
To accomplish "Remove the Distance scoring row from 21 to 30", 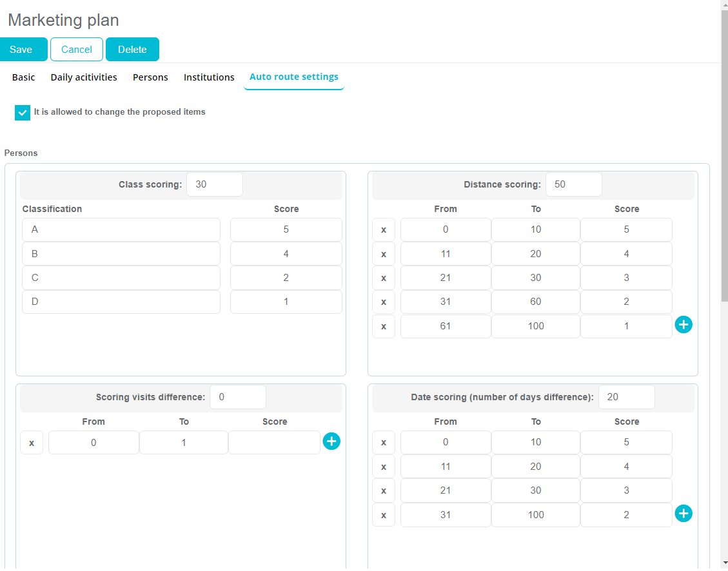I will 384,278.
